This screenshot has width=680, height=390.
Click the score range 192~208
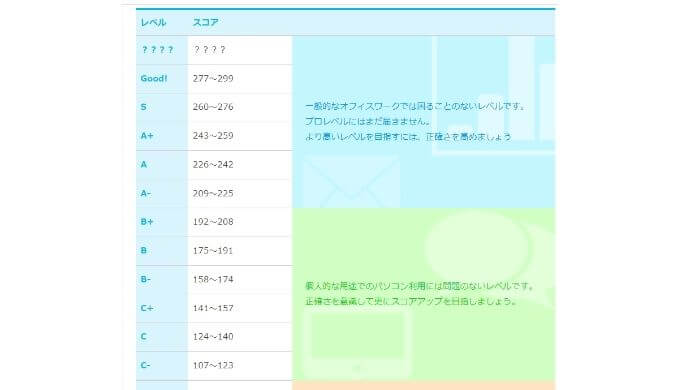pos(213,222)
